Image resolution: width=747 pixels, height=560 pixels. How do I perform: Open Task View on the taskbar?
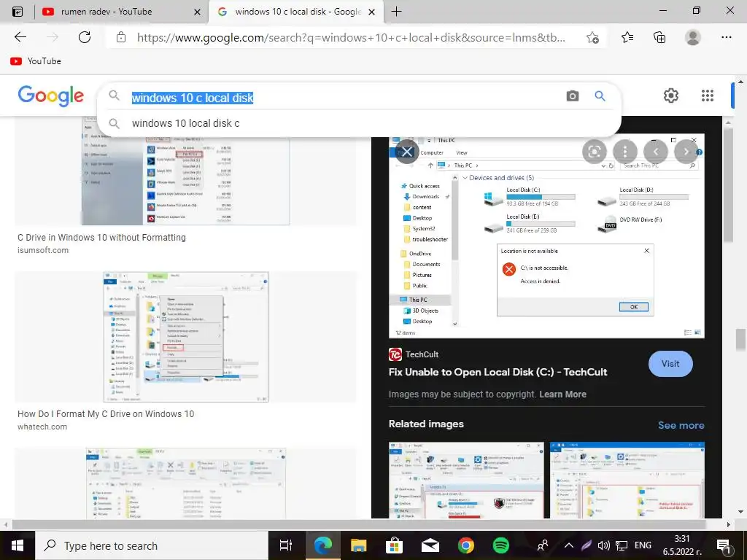pos(285,545)
